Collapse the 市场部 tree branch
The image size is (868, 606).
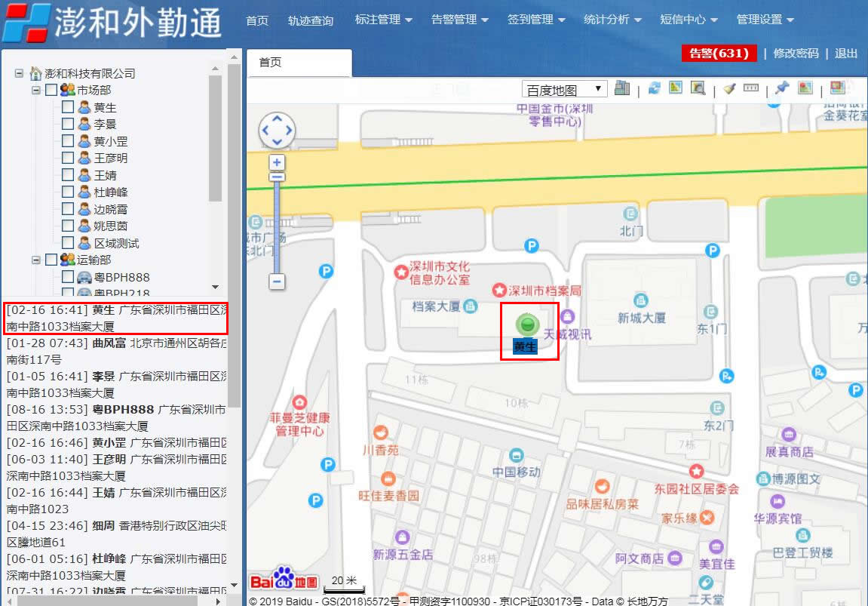tap(36, 90)
